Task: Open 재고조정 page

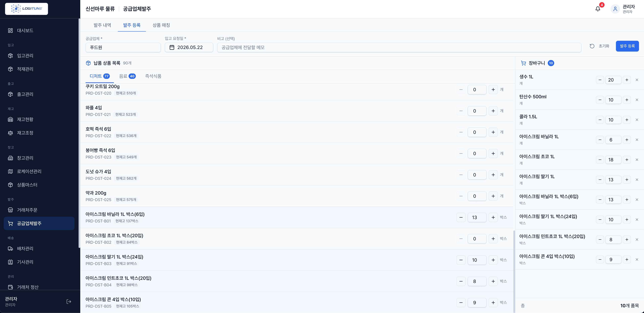Action: point(39,133)
